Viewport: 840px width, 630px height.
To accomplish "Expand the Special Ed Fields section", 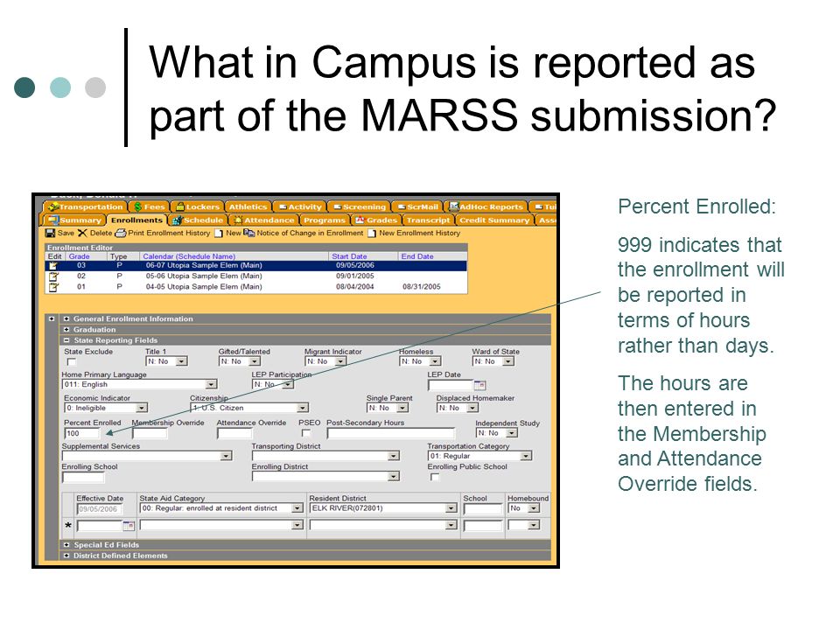I will point(66,545).
